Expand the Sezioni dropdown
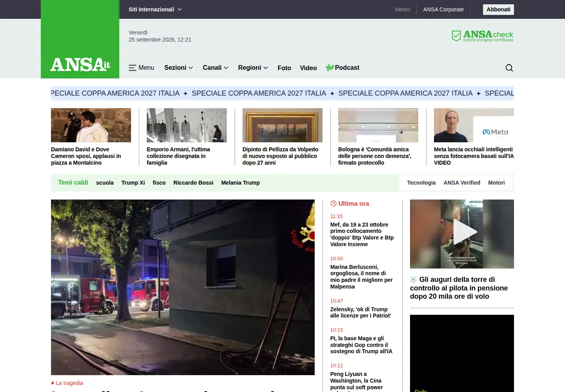The image size is (565, 392). [179, 68]
